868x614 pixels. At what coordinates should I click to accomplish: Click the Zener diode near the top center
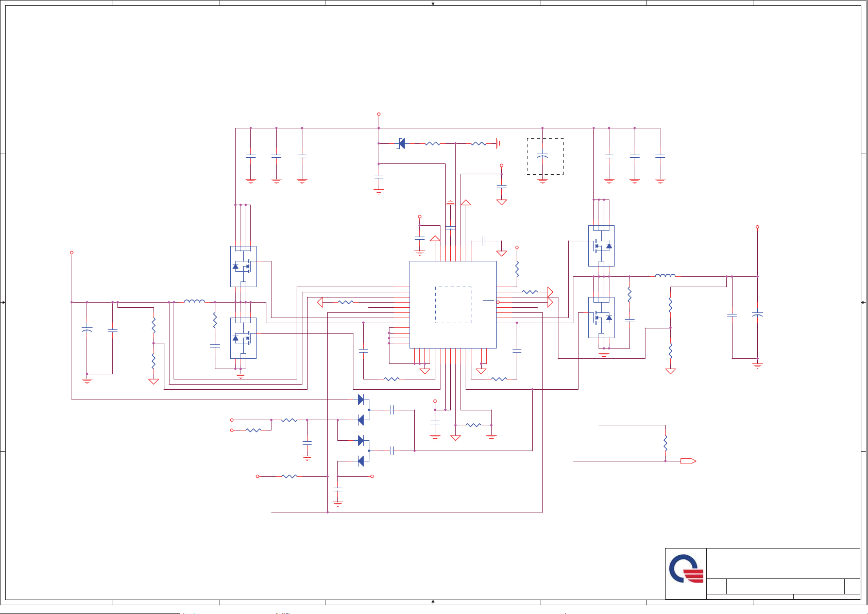point(401,144)
